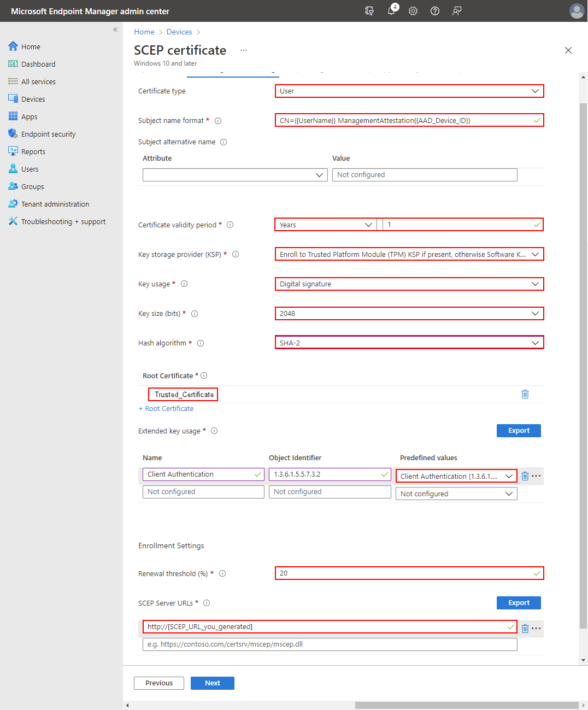Open the Cloud Shell icon in header

pyautogui.click(x=369, y=11)
